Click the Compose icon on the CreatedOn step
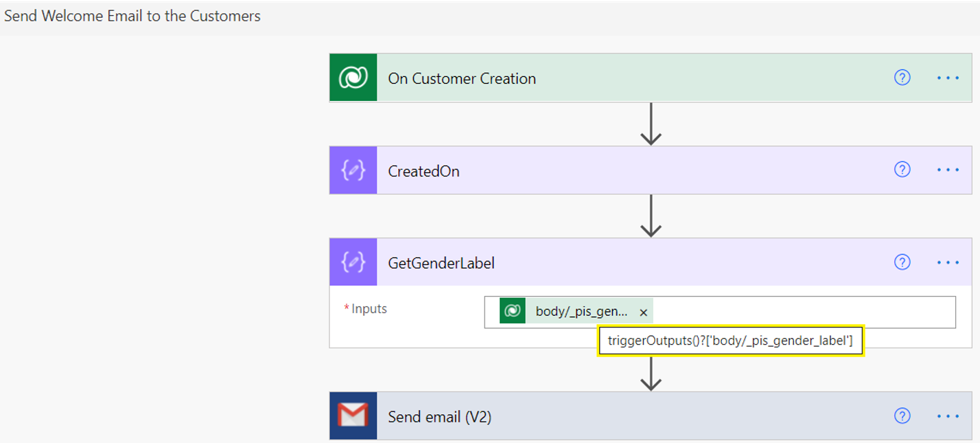980x443 pixels. tap(353, 170)
